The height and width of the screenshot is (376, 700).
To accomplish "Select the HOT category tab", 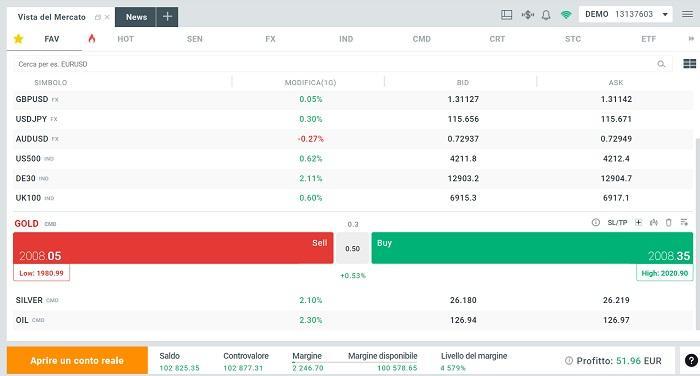I will (125, 39).
